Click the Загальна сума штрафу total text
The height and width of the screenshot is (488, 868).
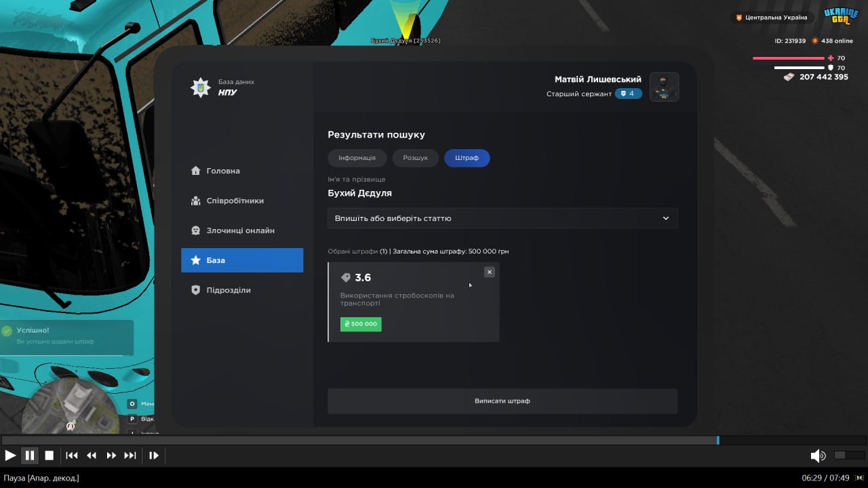[x=451, y=251]
